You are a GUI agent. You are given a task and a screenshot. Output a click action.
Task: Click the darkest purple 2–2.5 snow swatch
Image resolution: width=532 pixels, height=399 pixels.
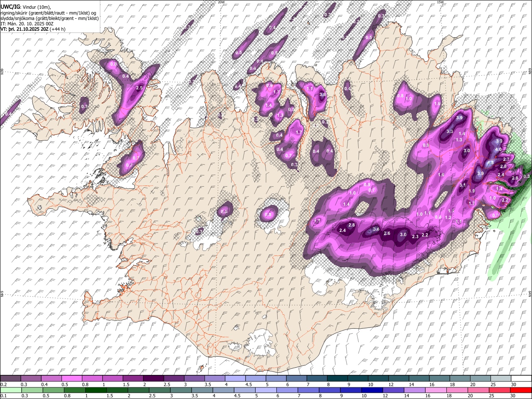pos(153,379)
